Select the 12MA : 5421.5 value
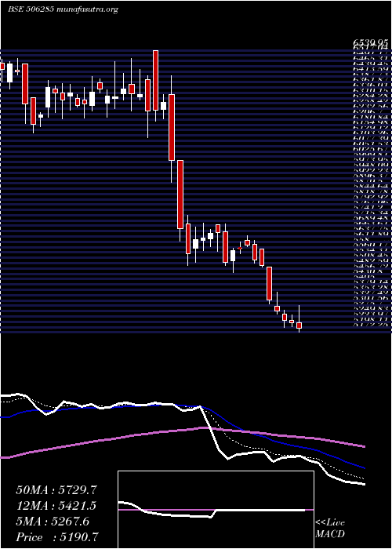Image resolution: width=392 pixels, height=549 pixels. tap(56, 506)
